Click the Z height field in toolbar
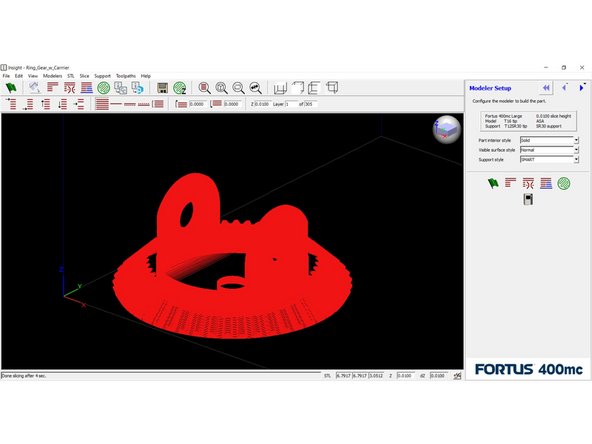Screen dimensions: 592x444 tap(262, 104)
